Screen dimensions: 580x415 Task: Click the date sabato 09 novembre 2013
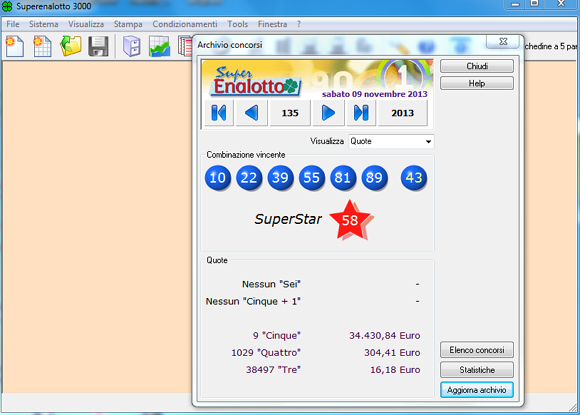pos(374,94)
